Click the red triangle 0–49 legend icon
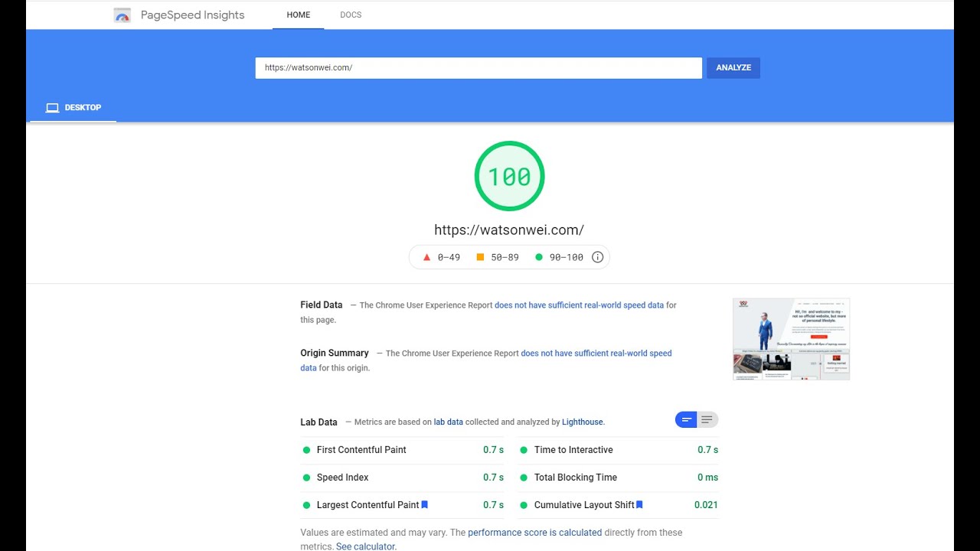Image resolution: width=980 pixels, height=551 pixels. (x=426, y=257)
